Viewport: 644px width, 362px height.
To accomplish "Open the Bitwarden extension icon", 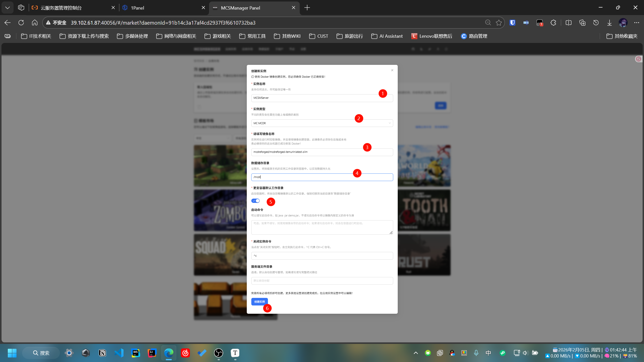I will coord(512,23).
